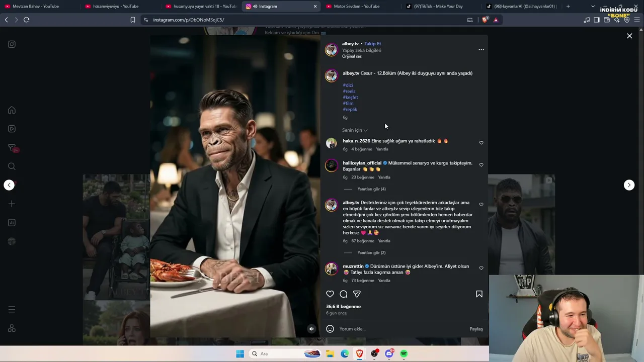
Task: Open albey.tv profile from the post header
Action: pyautogui.click(x=350, y=44)
